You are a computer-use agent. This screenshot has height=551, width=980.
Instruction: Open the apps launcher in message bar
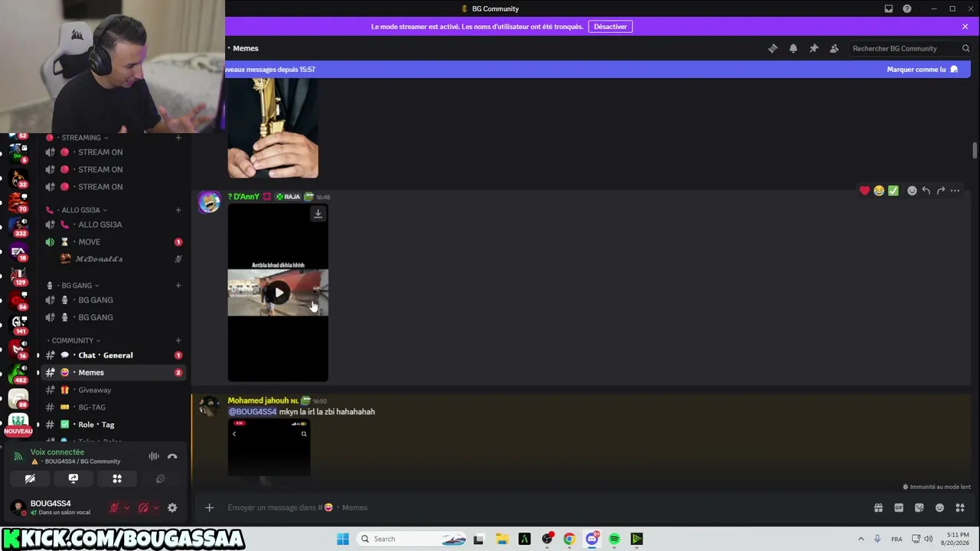point(960,507)
